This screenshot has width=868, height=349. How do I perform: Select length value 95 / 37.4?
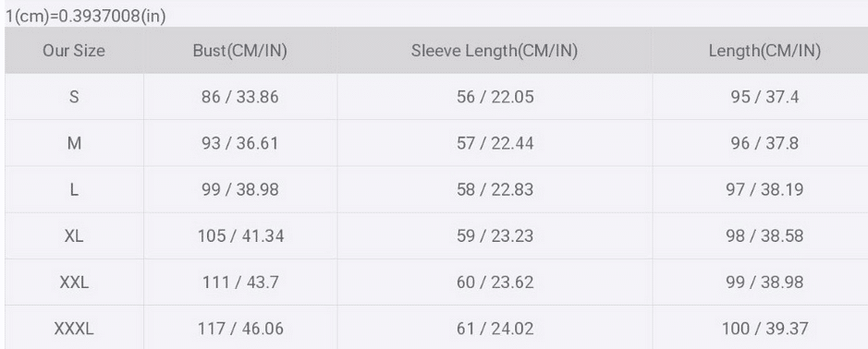pos(764,97)
